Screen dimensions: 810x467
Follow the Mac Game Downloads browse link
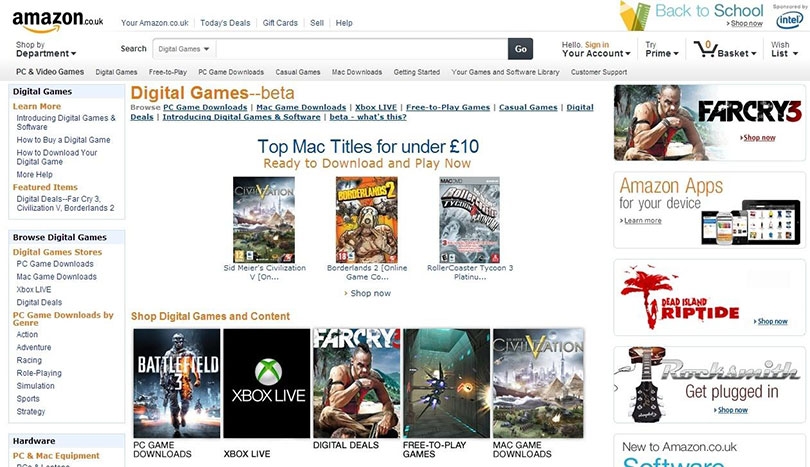click(301, 107)
